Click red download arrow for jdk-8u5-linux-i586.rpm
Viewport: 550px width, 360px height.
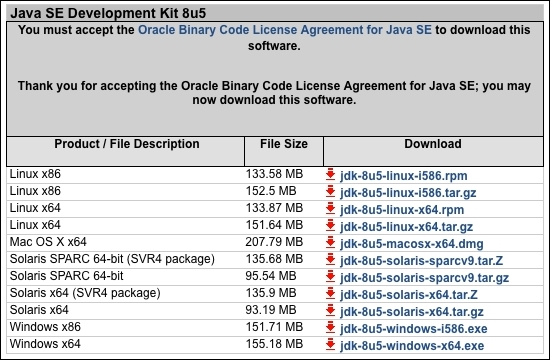click(330, 174)
